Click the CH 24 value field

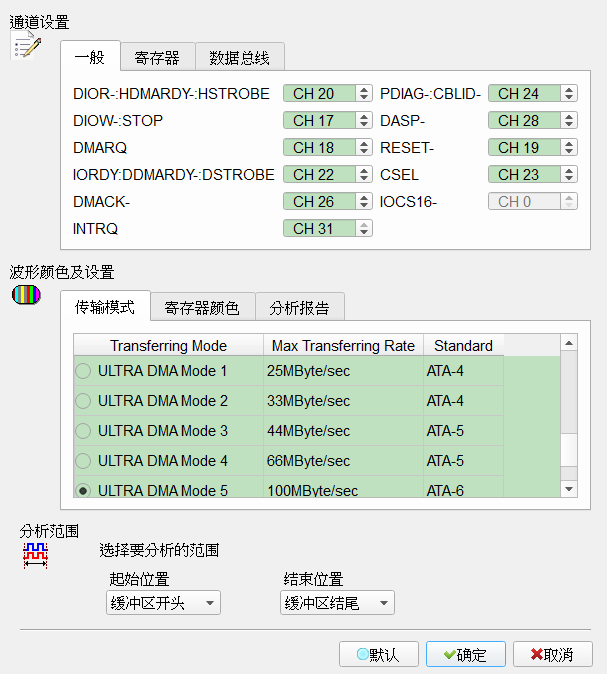tap(524, 93)
